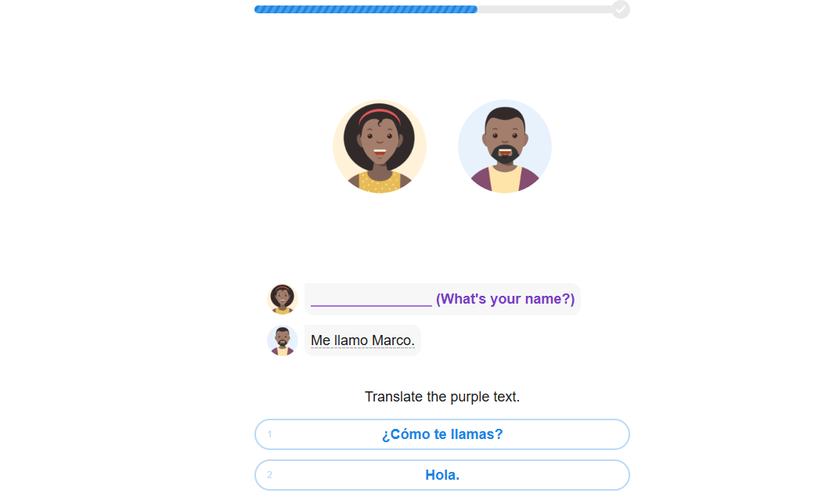Click the gray unfilled progress bar section
The width and height of the screenshot is (829, 504).
(545, 9)
